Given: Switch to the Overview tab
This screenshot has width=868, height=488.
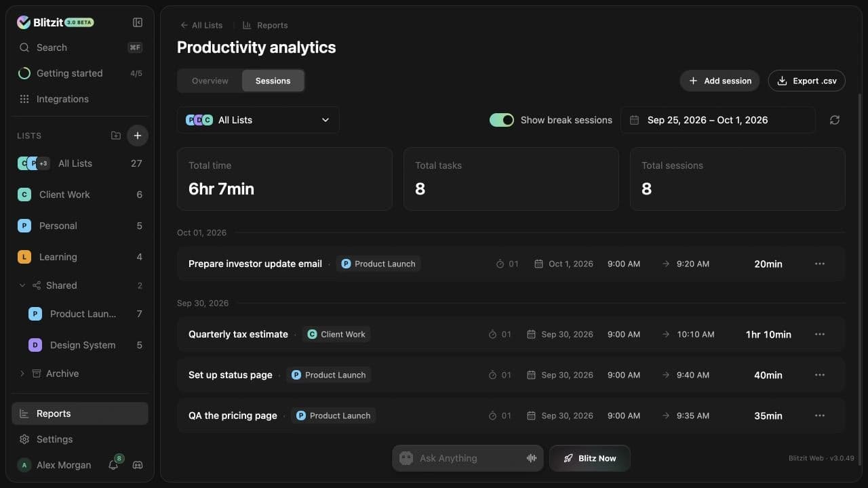Looking at the screenshot, I should click(210, 81).
